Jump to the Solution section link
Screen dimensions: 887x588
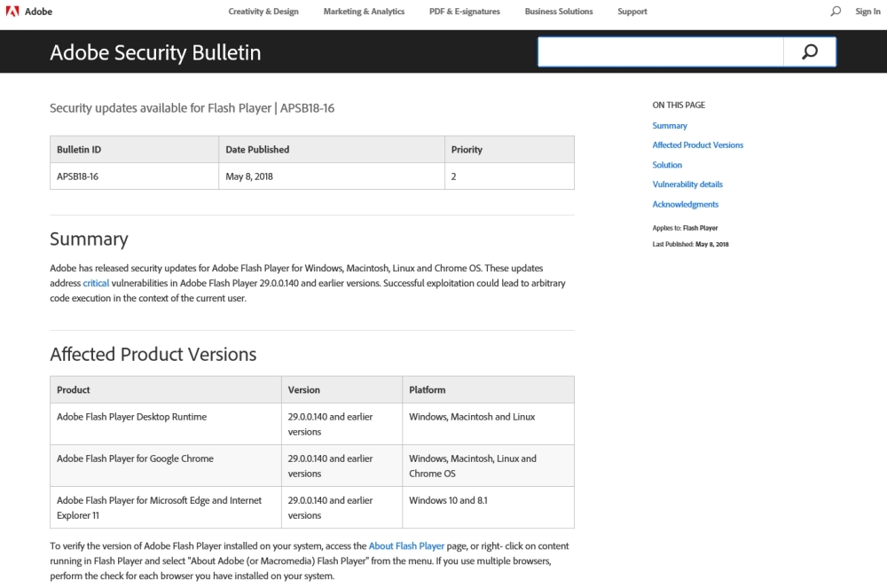coord(667,165)
